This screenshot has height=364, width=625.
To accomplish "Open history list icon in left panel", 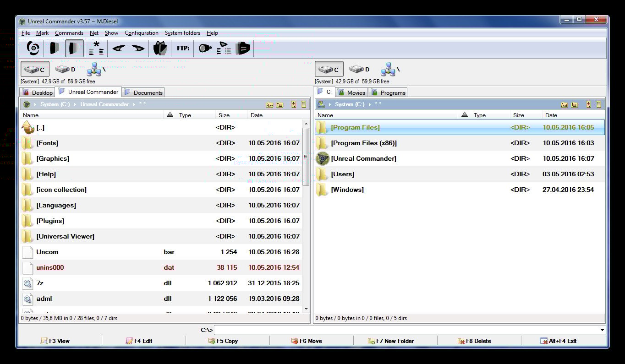I will pyautogui.click(x=303, y=104).
